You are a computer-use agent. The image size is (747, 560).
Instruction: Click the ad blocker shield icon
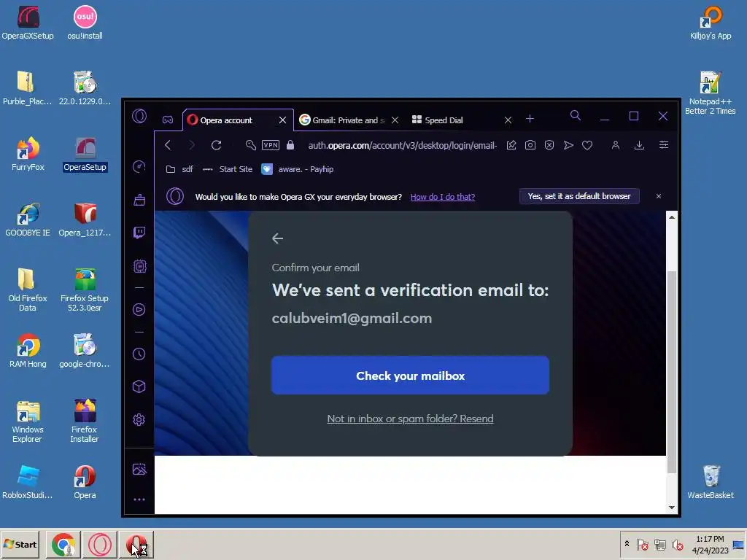click(x=549, y=145)
